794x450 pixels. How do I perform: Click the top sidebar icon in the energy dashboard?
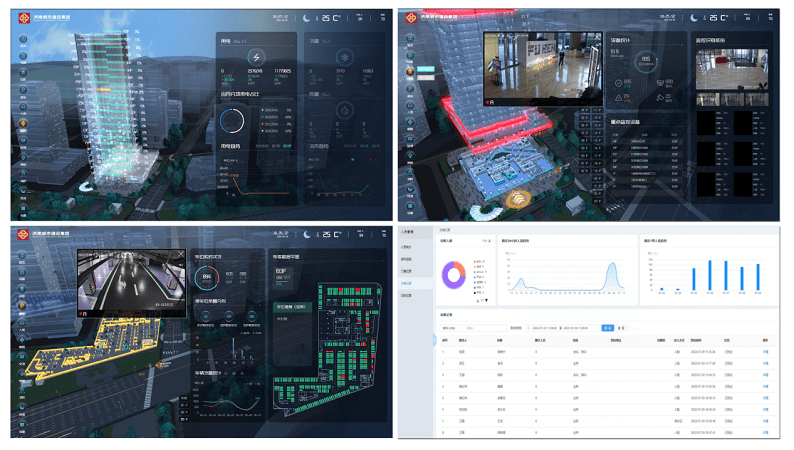[23, 38]
